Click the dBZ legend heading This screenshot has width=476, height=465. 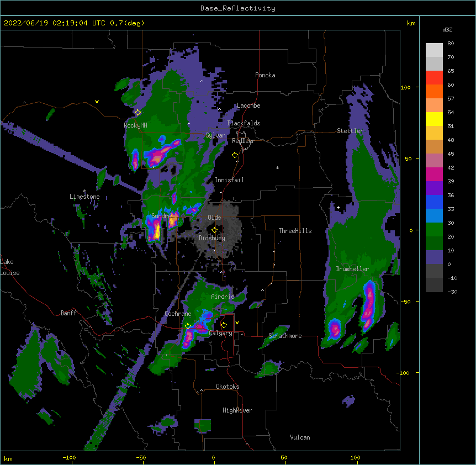pyautogui.click(x=447, y=29)
